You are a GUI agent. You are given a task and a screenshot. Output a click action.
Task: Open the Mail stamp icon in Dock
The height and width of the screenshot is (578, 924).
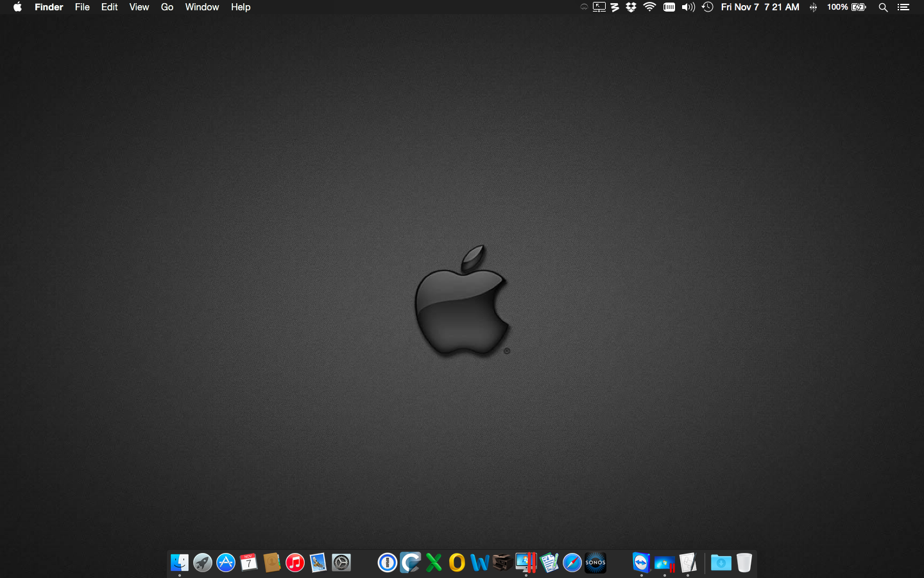(x=318, y=563)
